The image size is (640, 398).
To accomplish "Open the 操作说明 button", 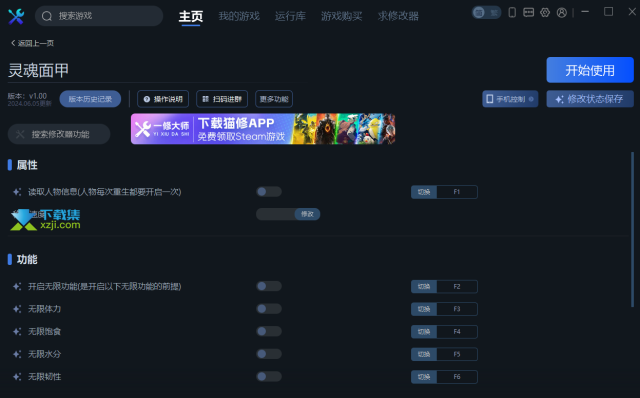I will coord(163,99).
